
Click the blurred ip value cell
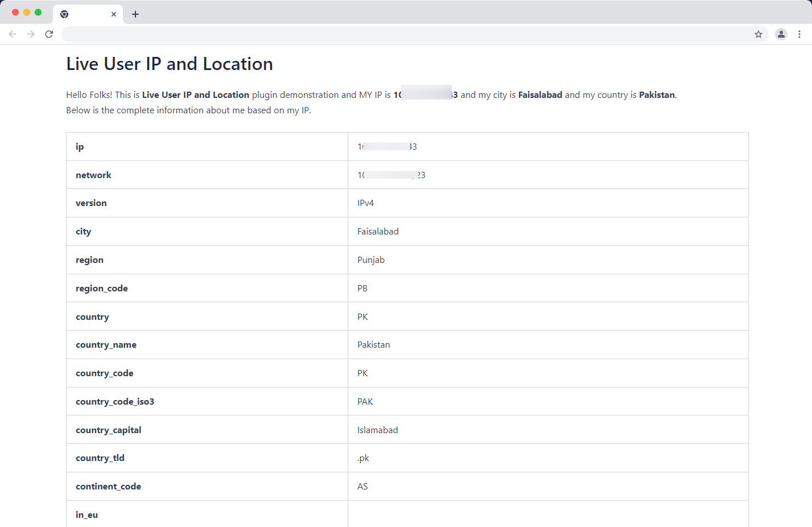548,147
